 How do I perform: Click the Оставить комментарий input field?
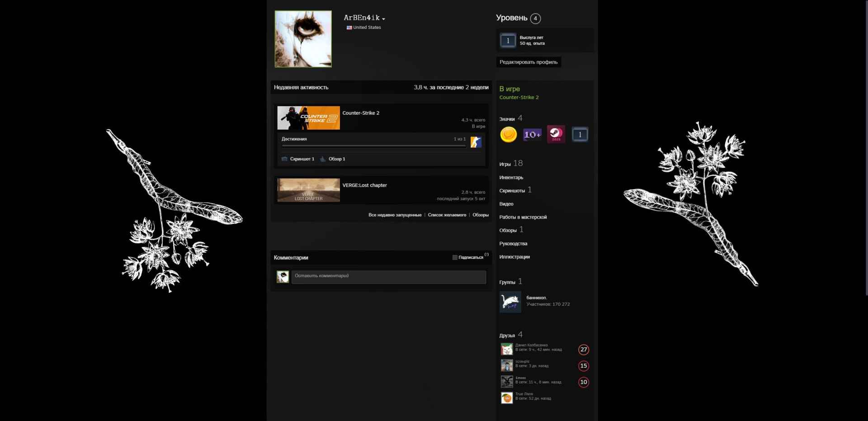pyautogui.click(x=389, y=277)
